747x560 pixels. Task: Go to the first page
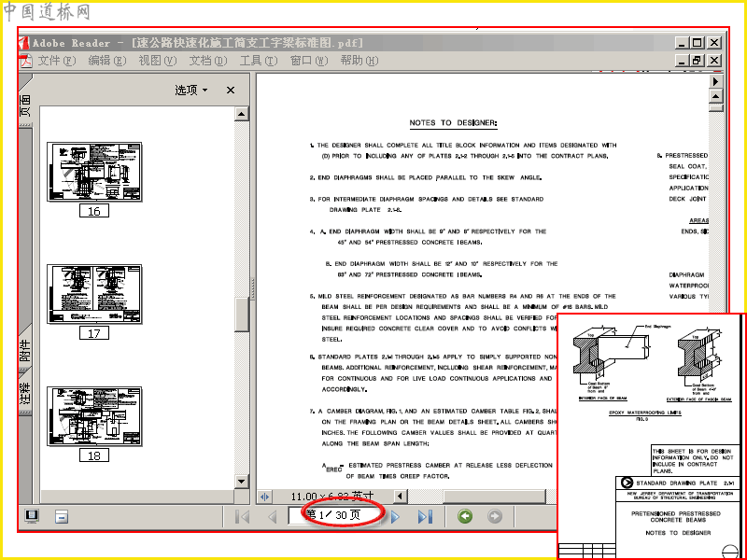pos(242,517)
